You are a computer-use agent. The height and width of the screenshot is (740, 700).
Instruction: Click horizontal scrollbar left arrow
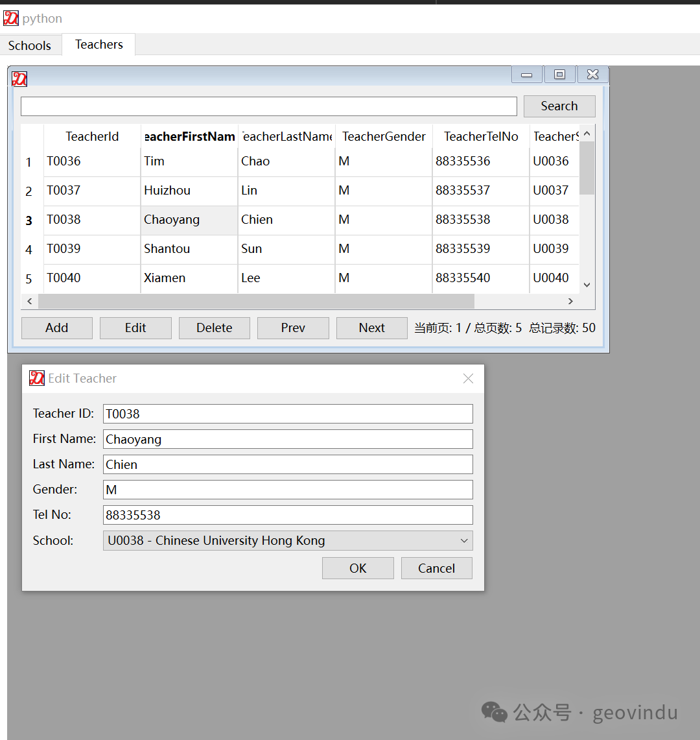30,301
